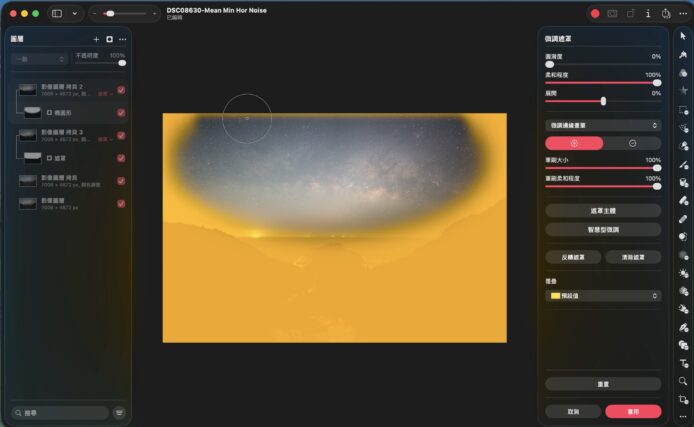Click the 反轉遮罩 invert mask button
The image size is (694, 427).
point(574,257)
